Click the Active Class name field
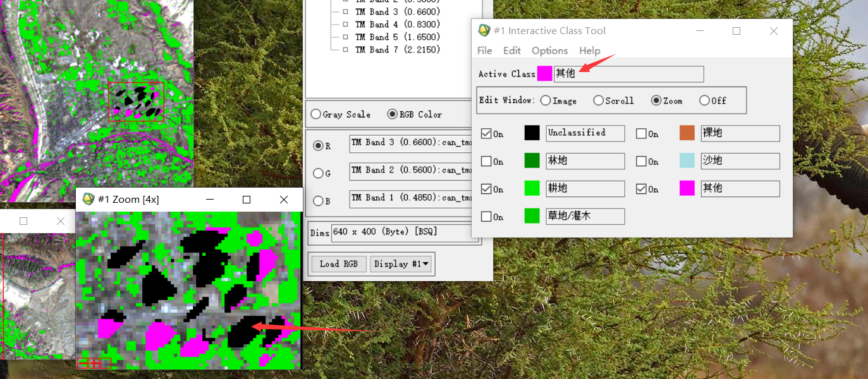Image resolution: width=868 pixels, height=379 pixels. [629, 74]
